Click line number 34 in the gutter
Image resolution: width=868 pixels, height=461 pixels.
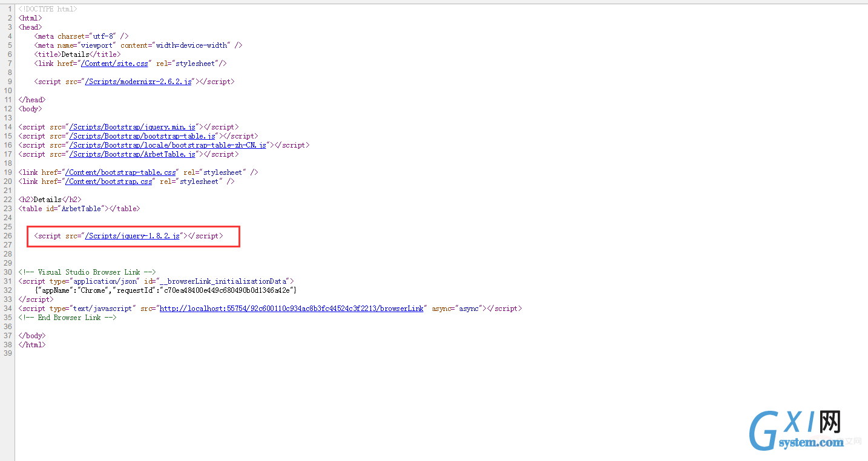point(8,309)
